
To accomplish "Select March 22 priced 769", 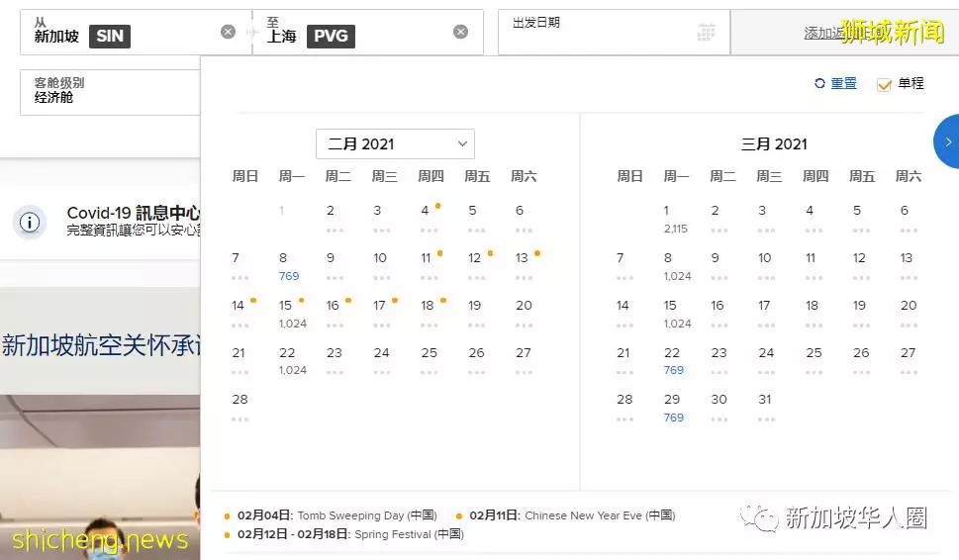I will 673,361.
